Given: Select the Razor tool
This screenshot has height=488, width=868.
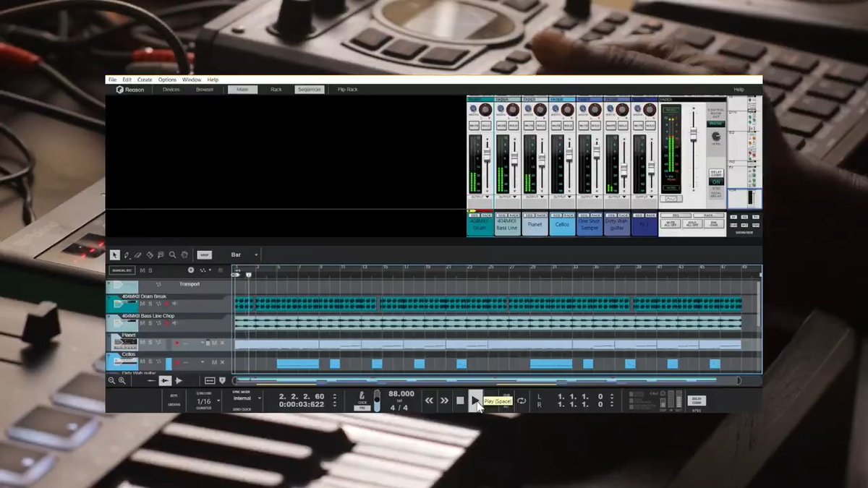Looking at the screenshot, I should [x=150, y=254].
